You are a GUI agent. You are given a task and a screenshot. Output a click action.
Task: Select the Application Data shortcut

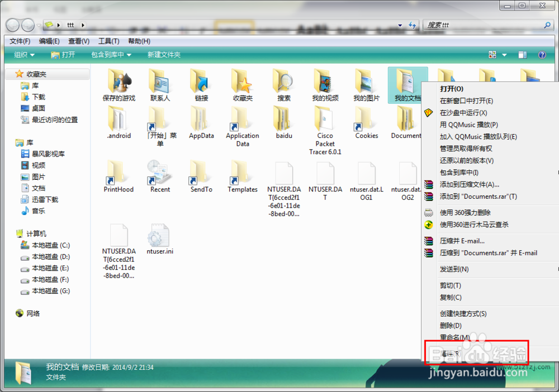243,126
